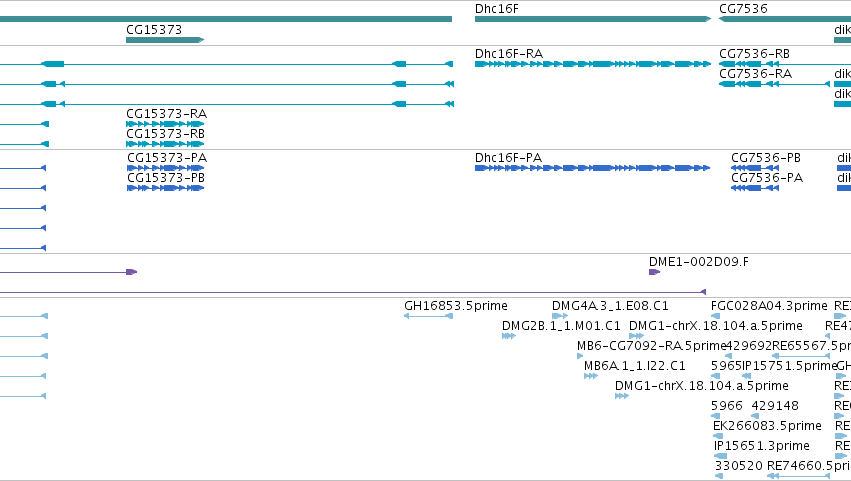Click the small purple arrow glyph under DME1-002D09.F
The image size is (851, 481).
point(655,272)
